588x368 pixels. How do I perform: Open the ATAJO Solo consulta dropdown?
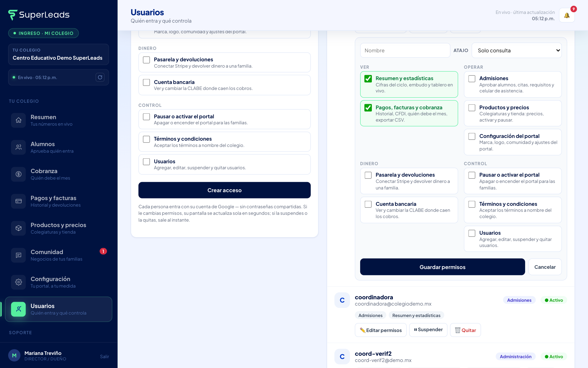tap(517, 50)
